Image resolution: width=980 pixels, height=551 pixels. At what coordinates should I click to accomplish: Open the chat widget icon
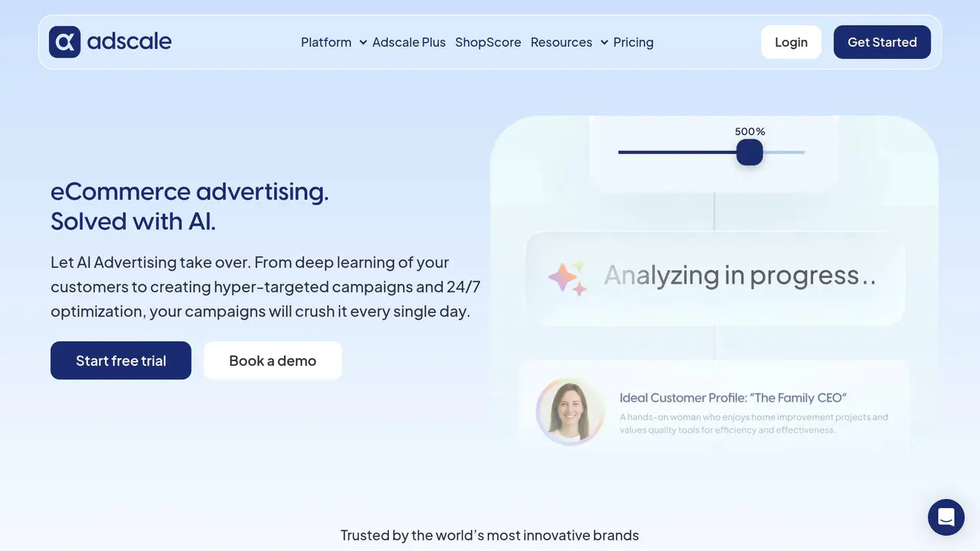(946, 517)
